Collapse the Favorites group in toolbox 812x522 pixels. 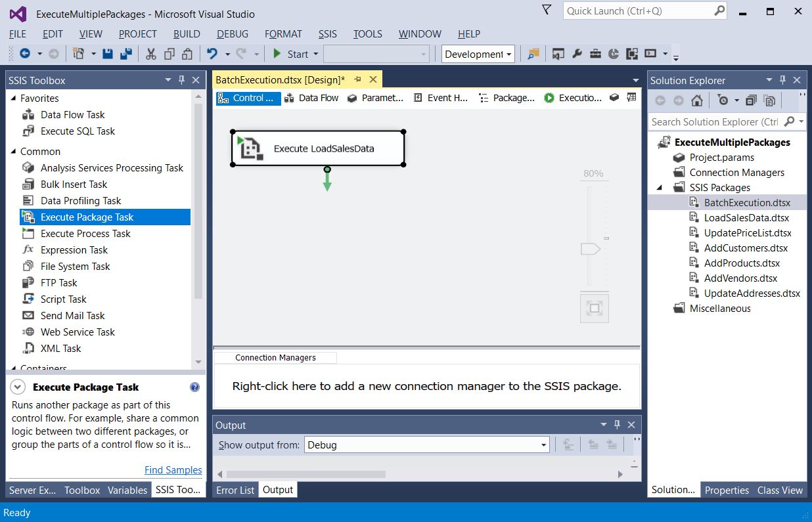13,98
